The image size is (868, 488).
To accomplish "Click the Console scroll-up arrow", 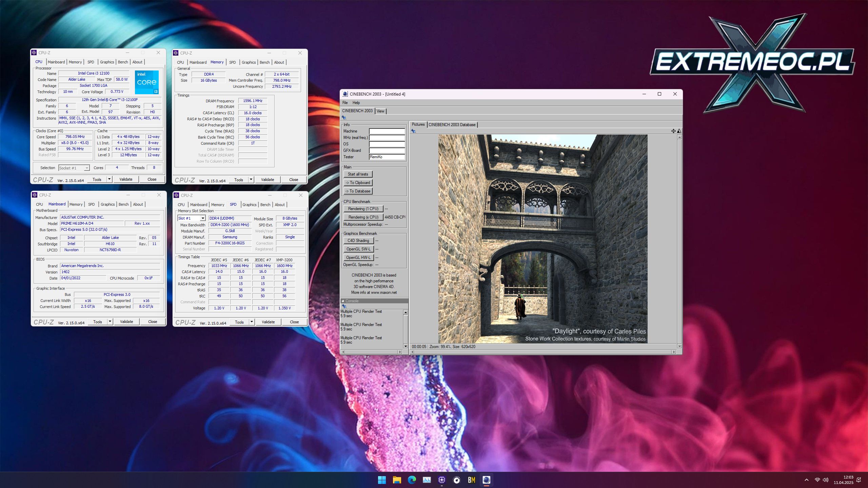I will point(406,312).
